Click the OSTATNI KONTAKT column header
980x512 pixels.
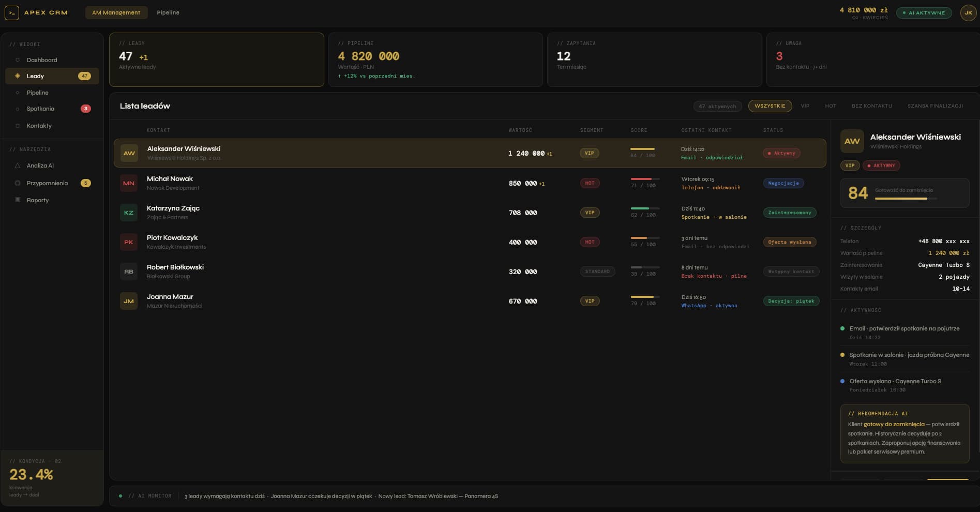706,130
